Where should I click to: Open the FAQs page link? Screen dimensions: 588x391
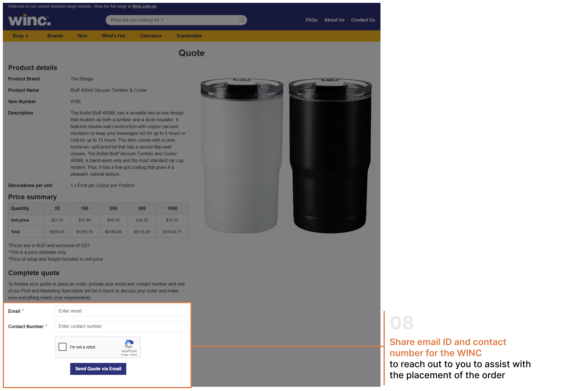click(311, 20)
